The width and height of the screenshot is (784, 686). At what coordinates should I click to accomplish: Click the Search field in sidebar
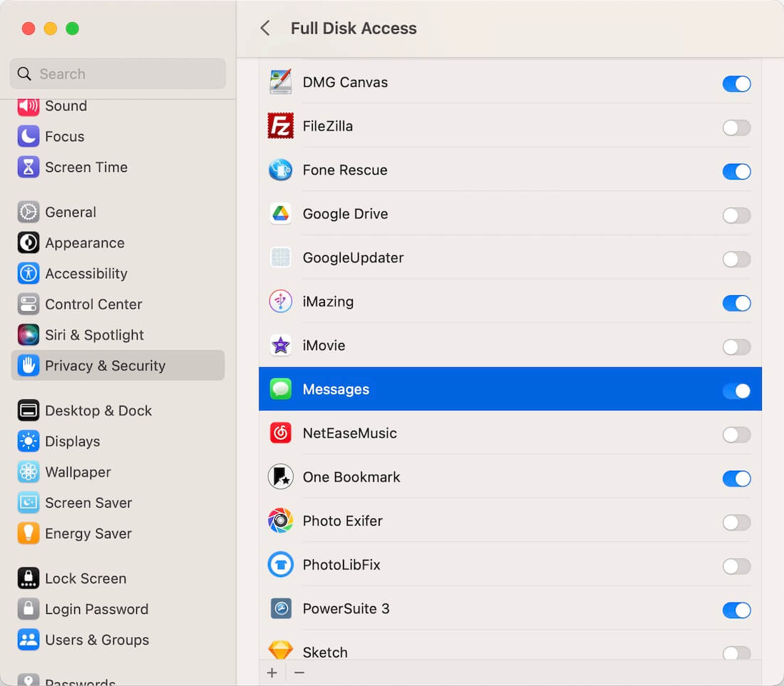(118, 73)
